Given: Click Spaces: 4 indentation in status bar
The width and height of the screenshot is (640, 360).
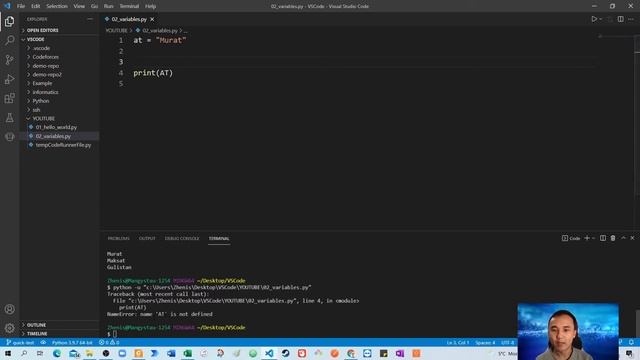Looking at the screenshot, I should pos(485,342).
